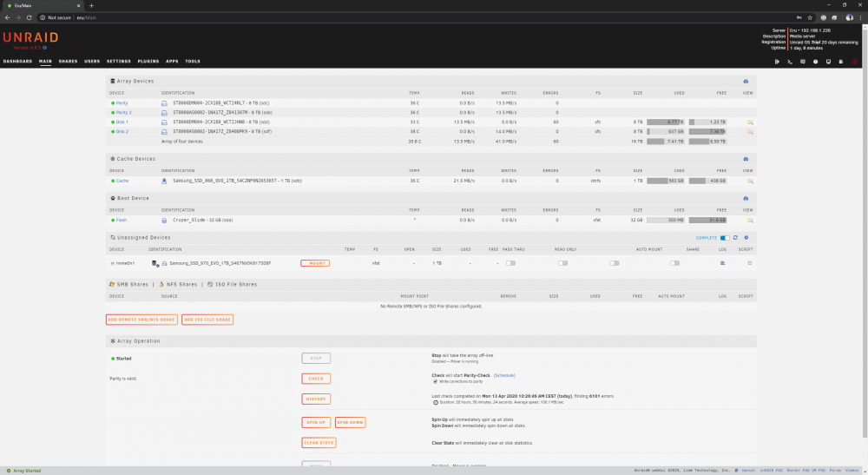This screenshot has width=868, height=475.
Task: Click the SPIN UP button
Action: (x=316, y=422)
